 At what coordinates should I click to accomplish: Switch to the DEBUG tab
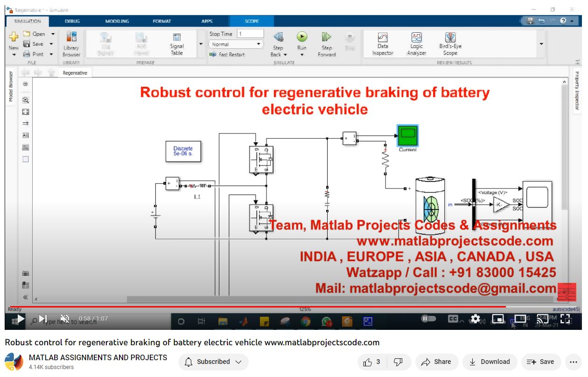tap(72, 21)
